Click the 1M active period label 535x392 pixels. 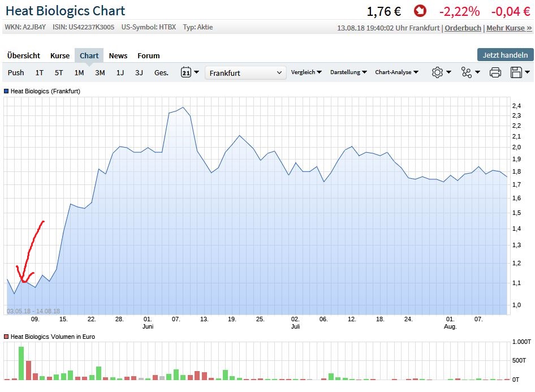(79, 72)
